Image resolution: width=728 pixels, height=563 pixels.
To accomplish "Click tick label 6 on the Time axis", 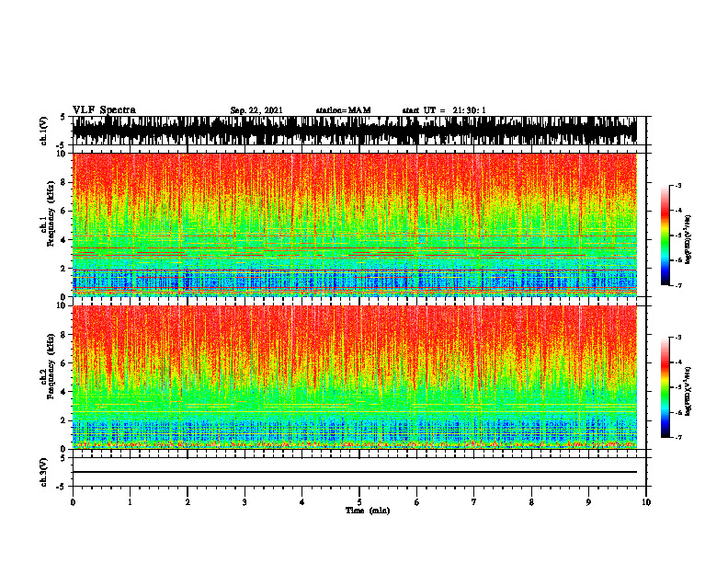I will coord(417,502).
